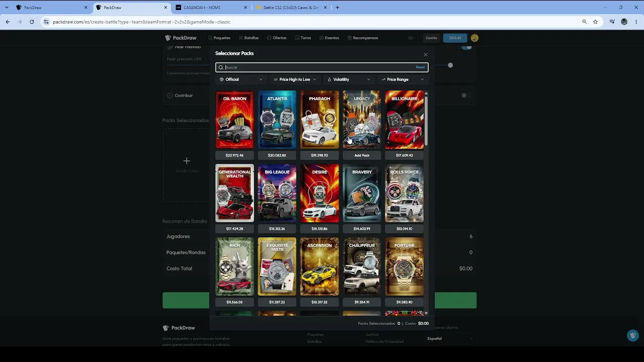Switch to the Battle CS2 Cases tab

(291, 8)
